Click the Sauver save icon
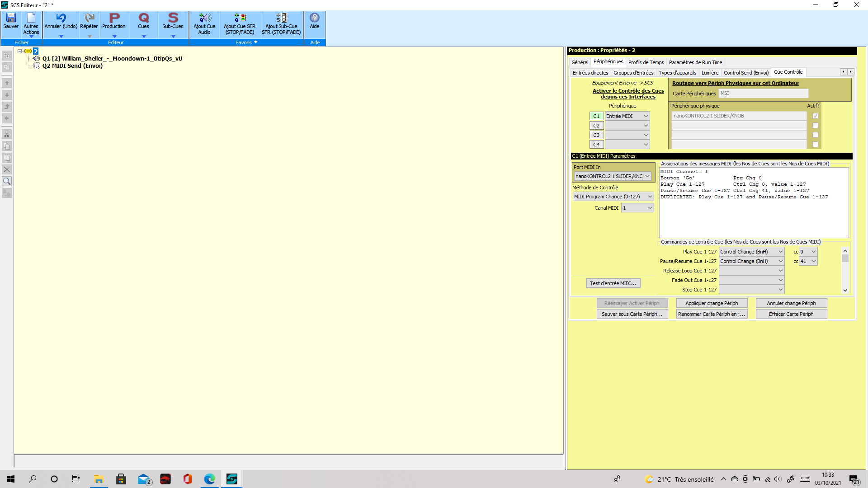This screenshot has height=488, width=868. [x=11, y=21]
